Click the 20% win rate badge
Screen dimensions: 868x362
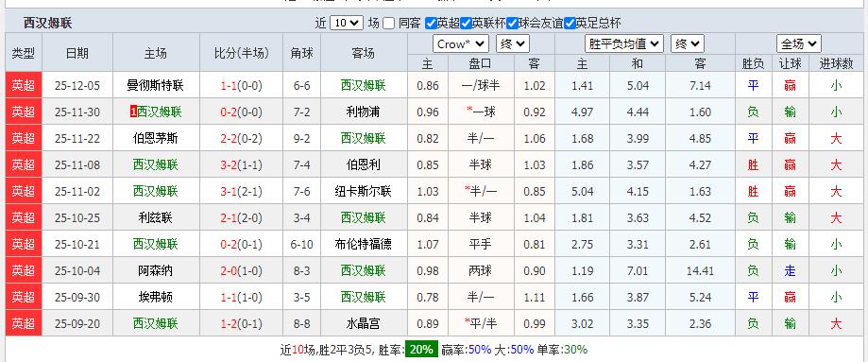pyautogui.click(x=422, y=350)
